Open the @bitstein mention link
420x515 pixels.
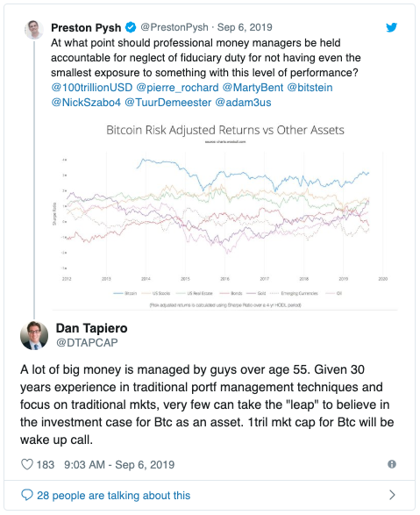(310, 88)
